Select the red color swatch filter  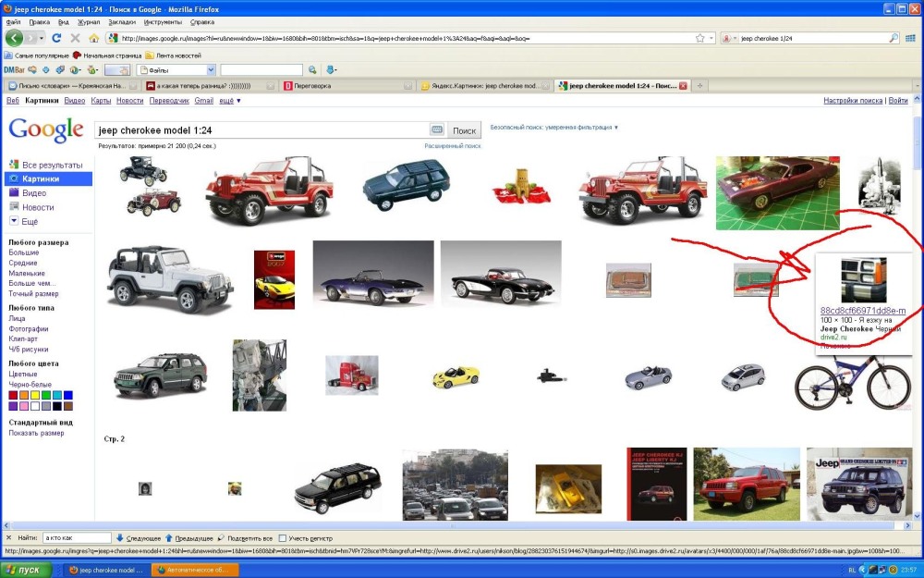coord(13,396)
